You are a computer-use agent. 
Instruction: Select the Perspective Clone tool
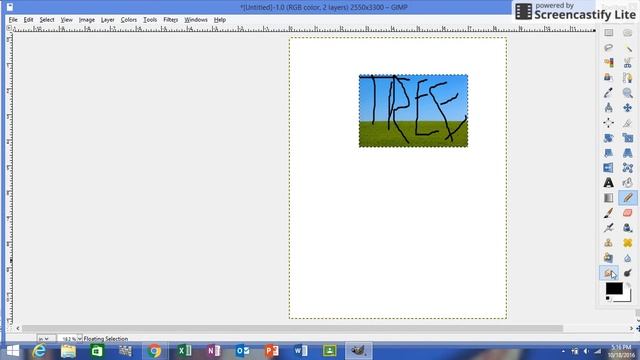click(x=609, y=258)
